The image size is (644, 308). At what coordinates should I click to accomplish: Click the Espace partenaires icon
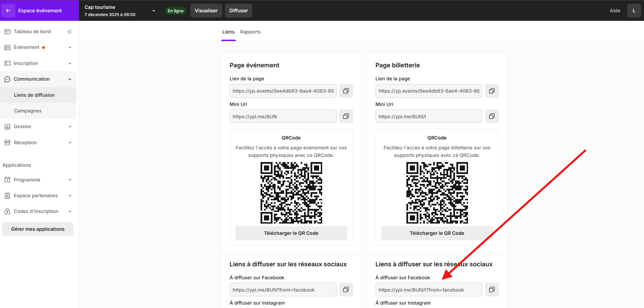pos(7,196)
